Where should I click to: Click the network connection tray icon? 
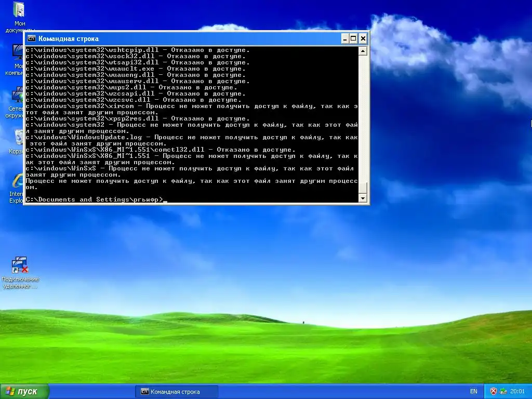tap(503, 392)
